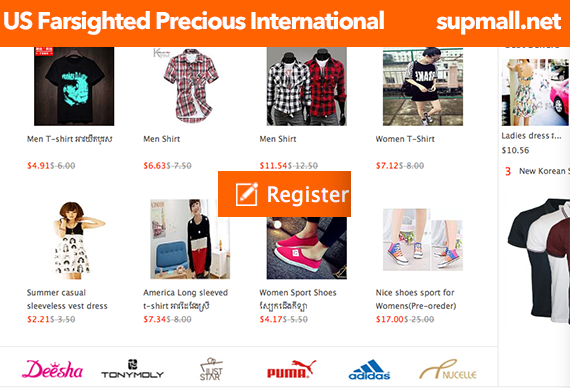570x388 pixels.
Task: Open the glowing black Men T-shirt thumbnail
Action: pos(74,86)
